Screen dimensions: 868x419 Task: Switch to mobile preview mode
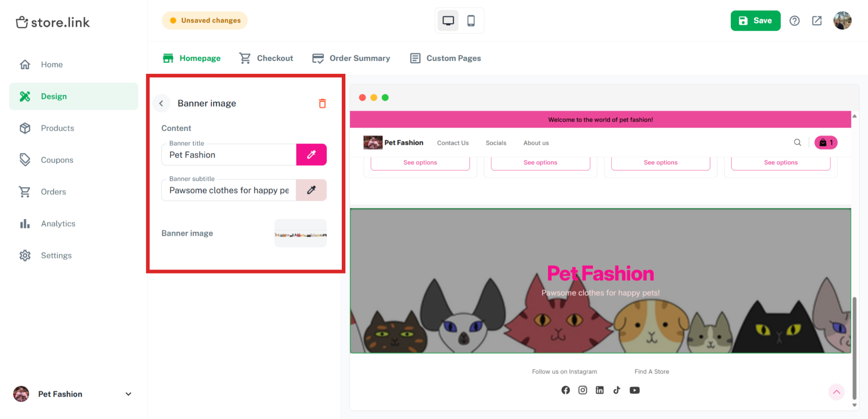pyautogui.click(x=471, y=21)
